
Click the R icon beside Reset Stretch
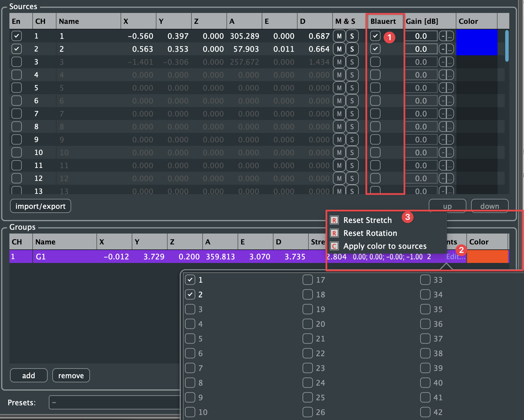(334, 220)
